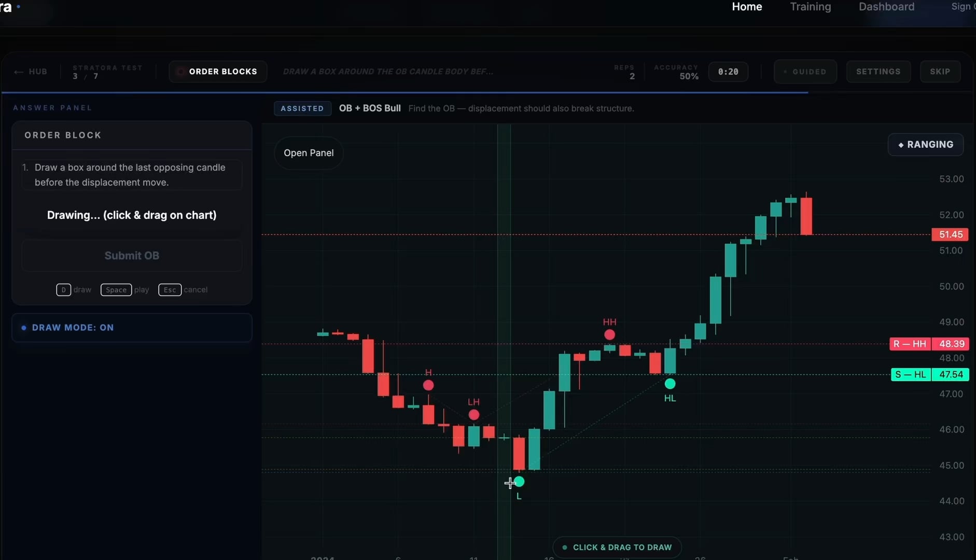The width and height of the screenshot is (976, 560).
Task: Click the red HH swing marker dot
Action: tap(609, 335)
